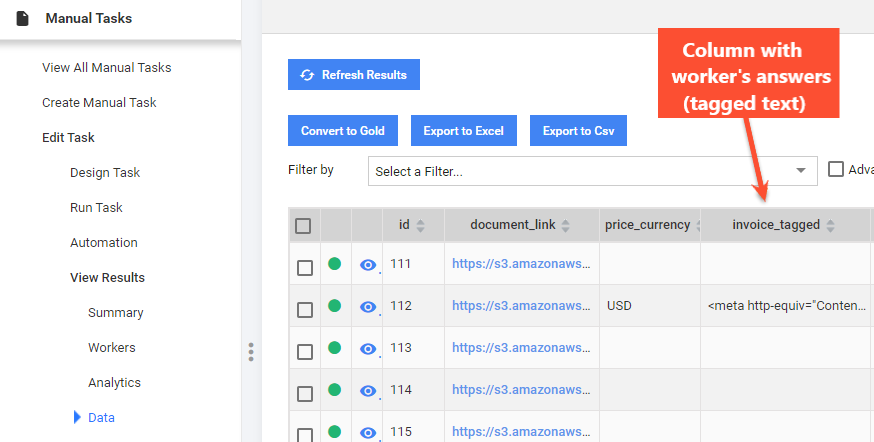The width and height of the screenshot is (874, 442).
Task: Open the Analytics results page
Action: click(x=114, y=382)
